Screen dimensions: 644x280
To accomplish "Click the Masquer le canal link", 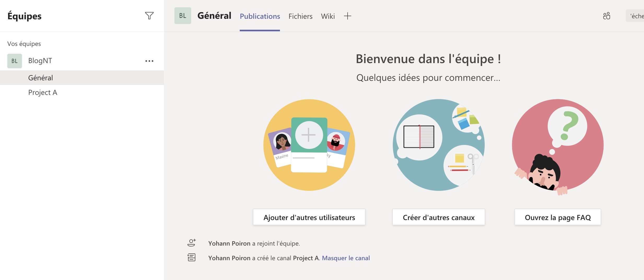I will 346,258.
